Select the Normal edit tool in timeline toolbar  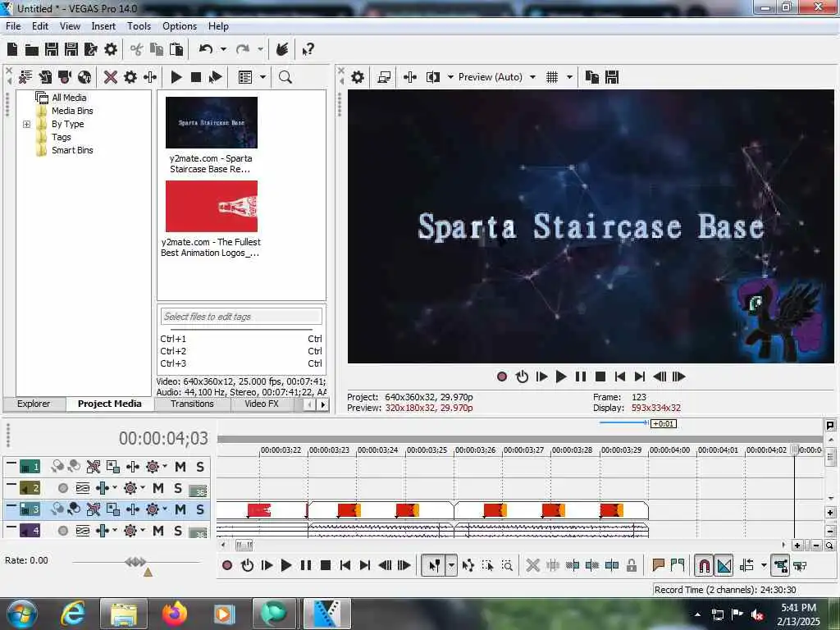click(x=434, y=565)
